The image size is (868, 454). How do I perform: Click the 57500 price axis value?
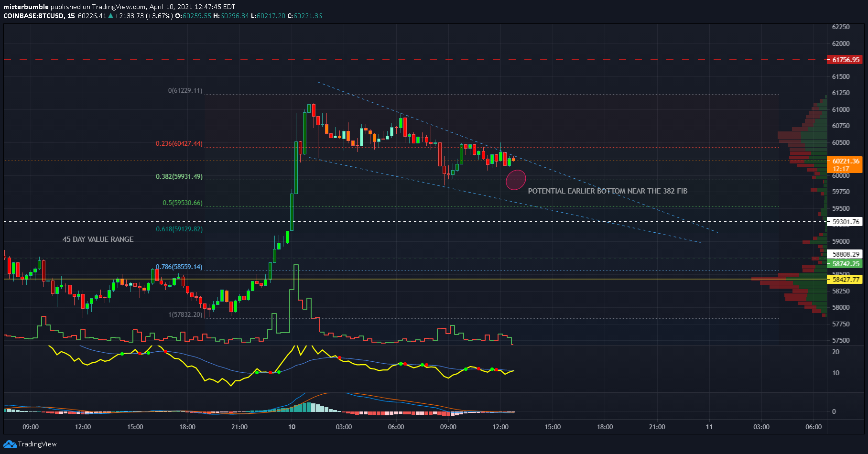pyautogui.click(x=841, y=340)
